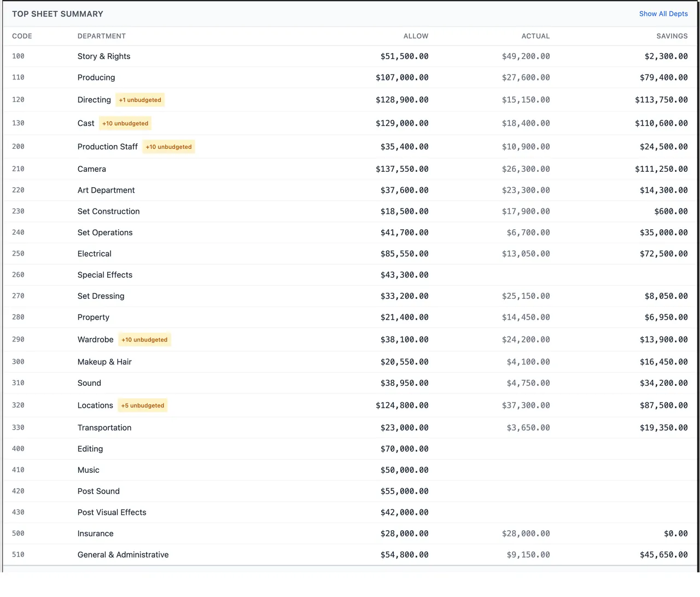Select the Producing department name
This screenshot has width=700, height=597.
[96, 78]
